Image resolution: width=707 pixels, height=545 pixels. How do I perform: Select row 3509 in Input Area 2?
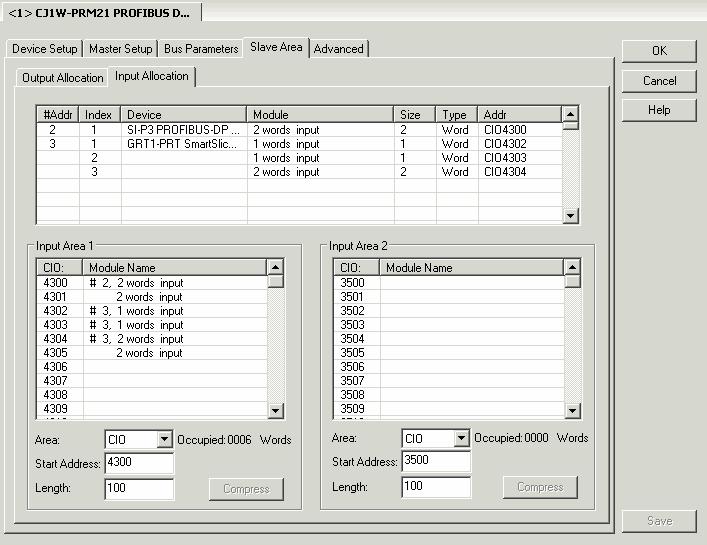(x=449, y=408)
